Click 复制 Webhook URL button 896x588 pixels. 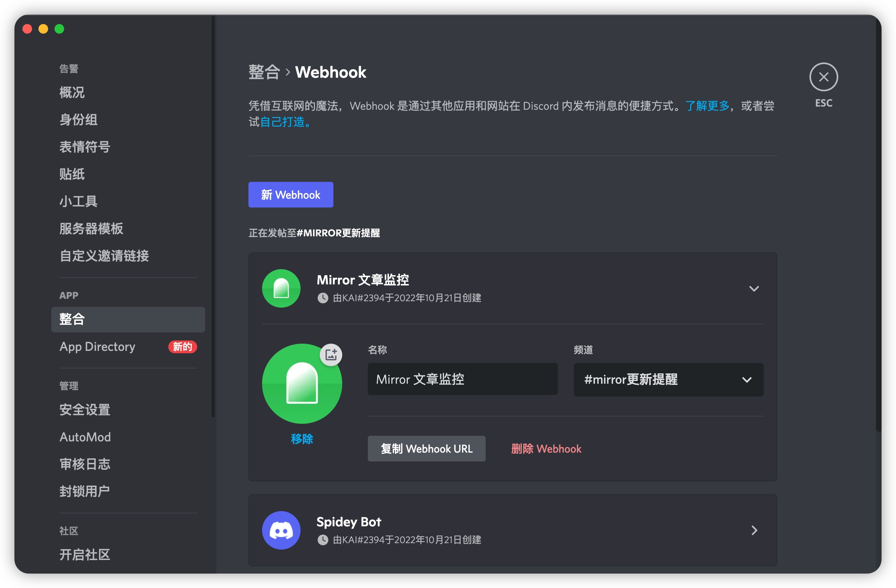[x=426, y=449]
